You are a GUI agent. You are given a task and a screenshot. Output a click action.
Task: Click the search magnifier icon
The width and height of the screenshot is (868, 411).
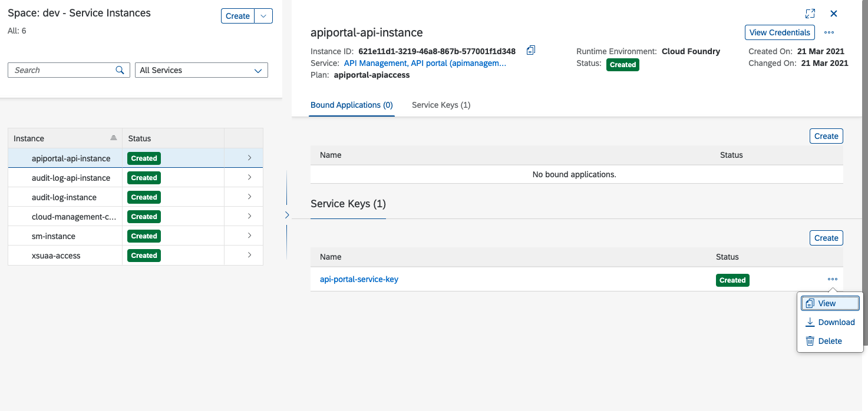coord(120,70)
